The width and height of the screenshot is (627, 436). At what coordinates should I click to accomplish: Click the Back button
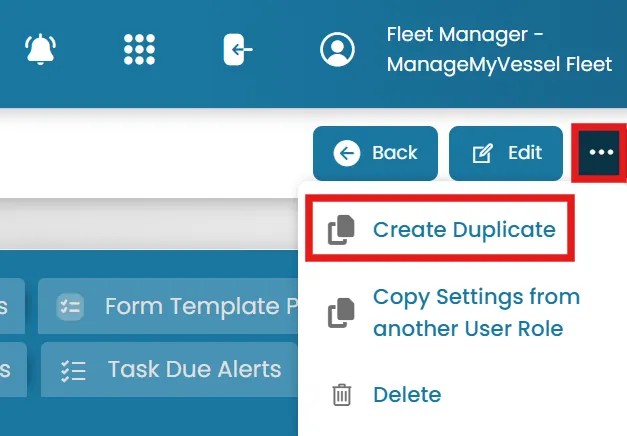(375, 153)
